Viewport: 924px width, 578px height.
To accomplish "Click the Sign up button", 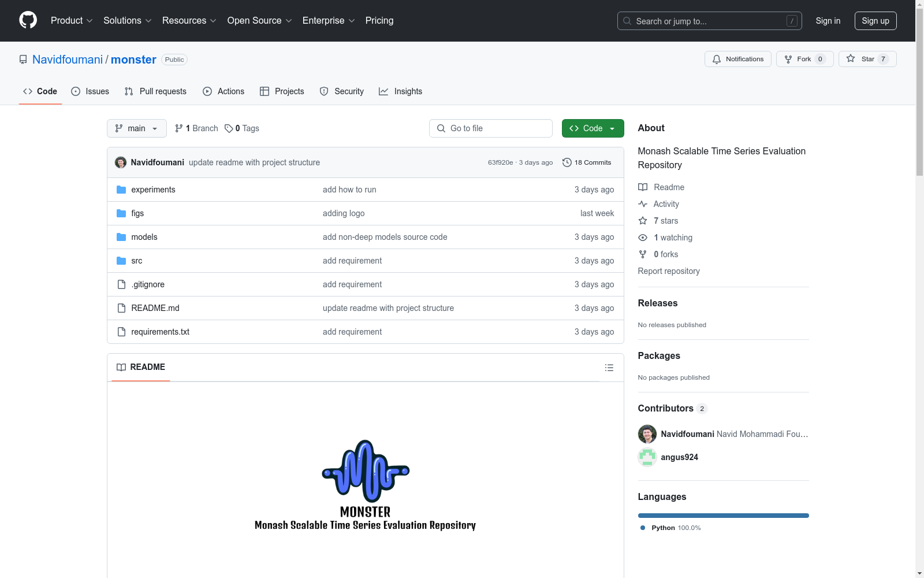I will click(875, 21).
